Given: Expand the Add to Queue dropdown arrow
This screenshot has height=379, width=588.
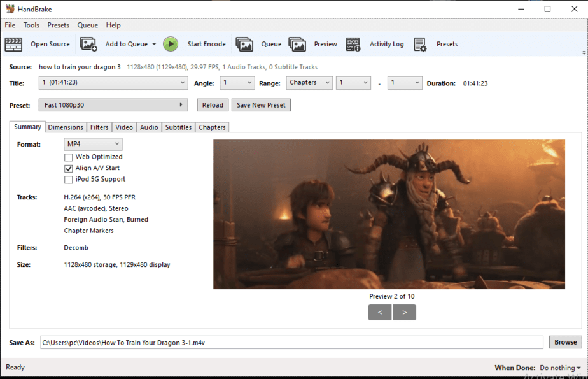Looking at the screenshot, I should pos(154,45).
